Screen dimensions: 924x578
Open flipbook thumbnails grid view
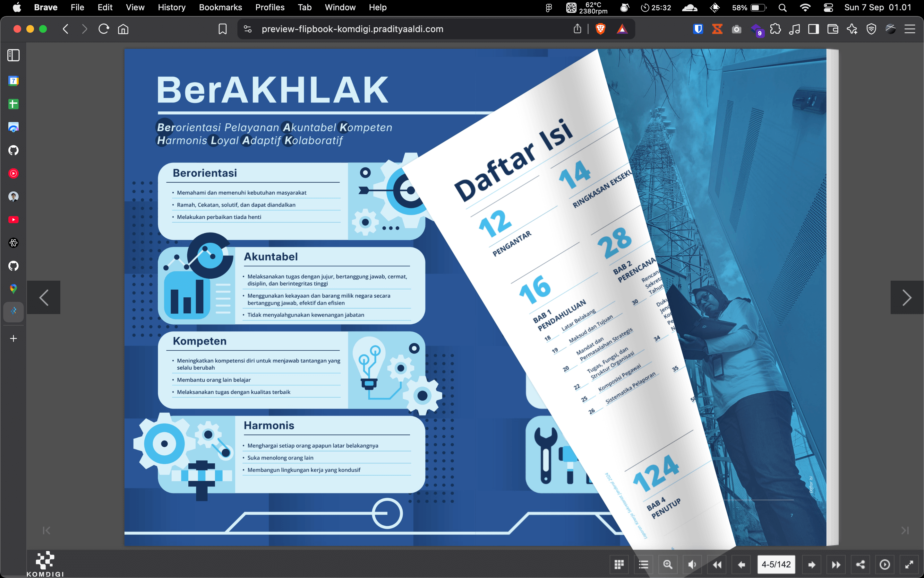pyautogui.click(x=619, y=564)
